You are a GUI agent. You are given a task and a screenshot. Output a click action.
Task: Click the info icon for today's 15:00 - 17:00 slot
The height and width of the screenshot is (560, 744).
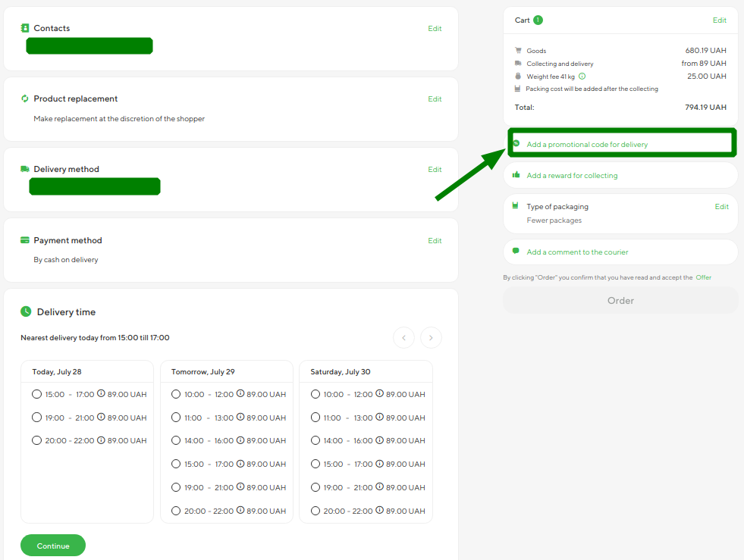(101, 394)
